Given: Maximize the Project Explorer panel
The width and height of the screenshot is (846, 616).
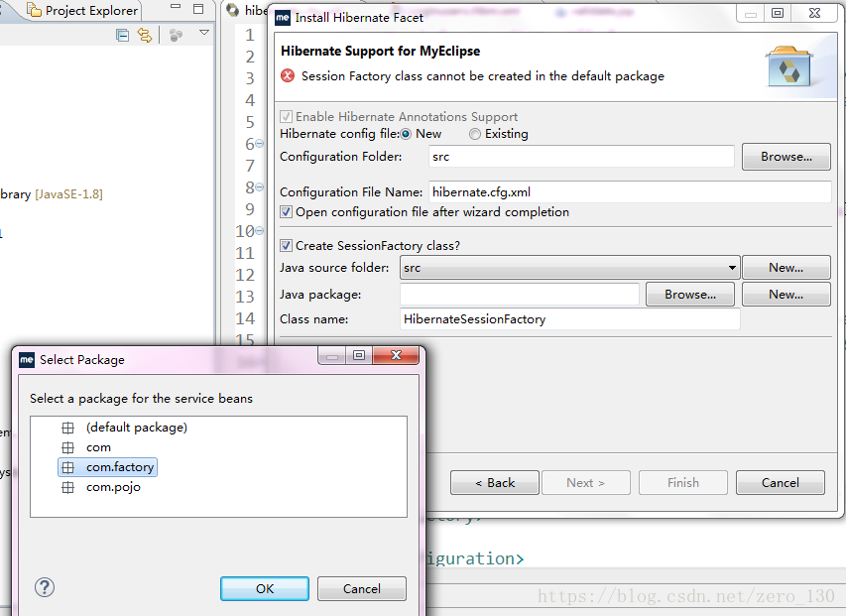Looking at the screenshot, I should 198,9.
